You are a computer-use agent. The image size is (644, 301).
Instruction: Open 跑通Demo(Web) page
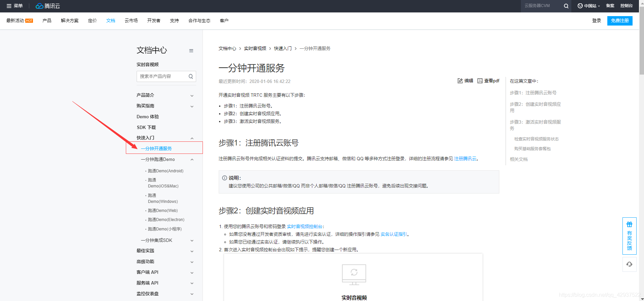(x=163, y=211)
